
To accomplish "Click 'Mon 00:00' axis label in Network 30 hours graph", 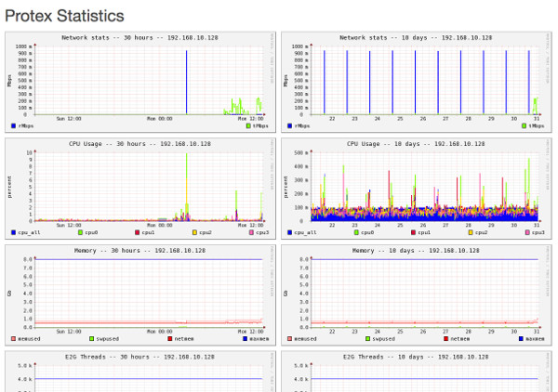I will [160, 119].
